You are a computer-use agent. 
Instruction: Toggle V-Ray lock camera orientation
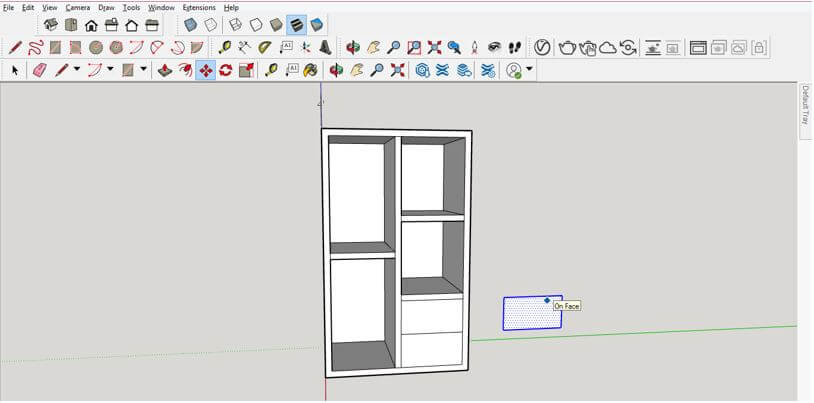758,48
